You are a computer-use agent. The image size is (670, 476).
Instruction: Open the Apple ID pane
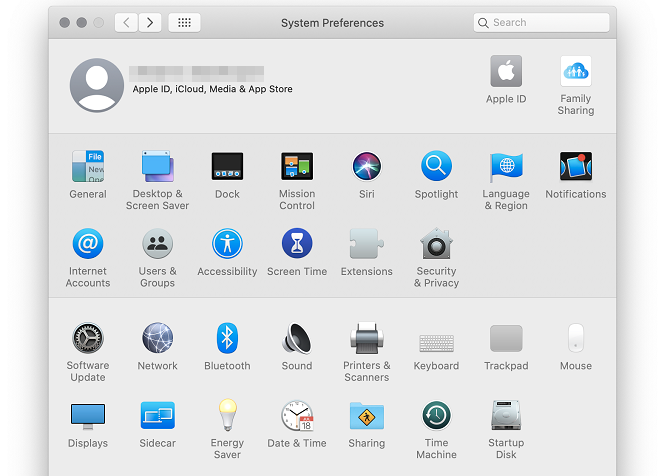pos(506,72)
